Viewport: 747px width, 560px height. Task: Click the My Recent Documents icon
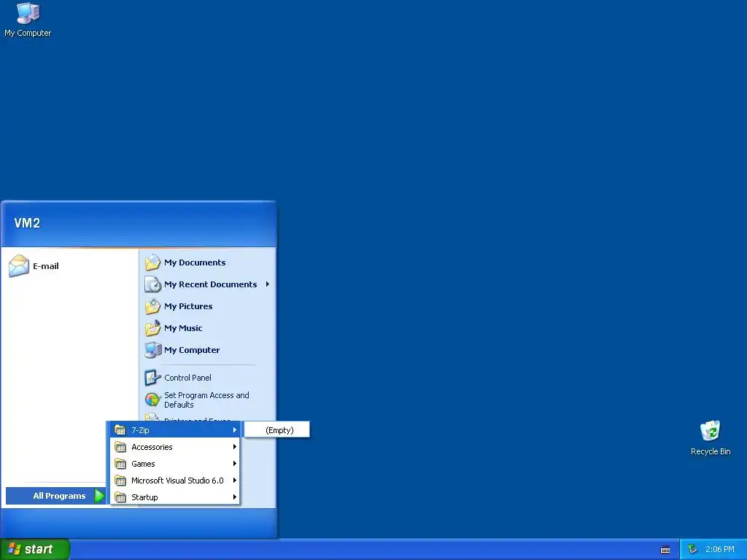point(152,284)
